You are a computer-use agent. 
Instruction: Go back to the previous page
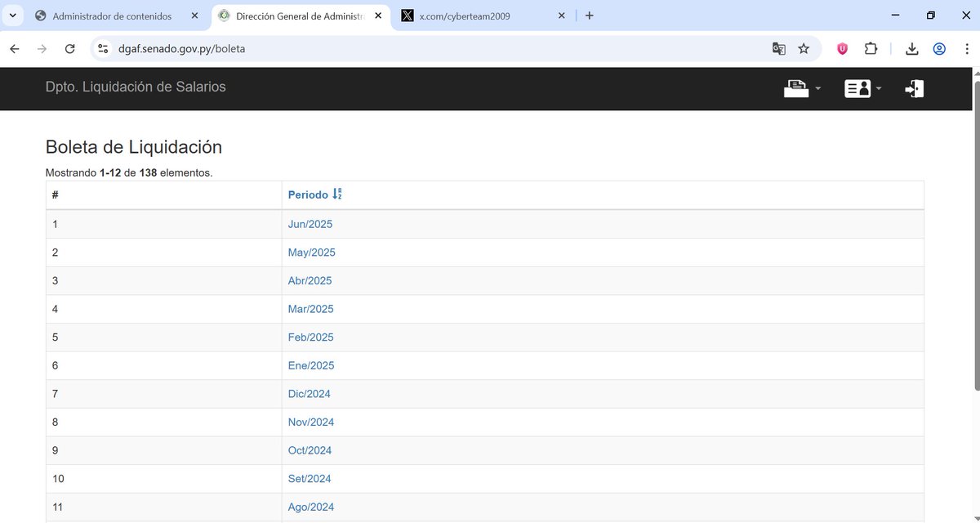15,49
